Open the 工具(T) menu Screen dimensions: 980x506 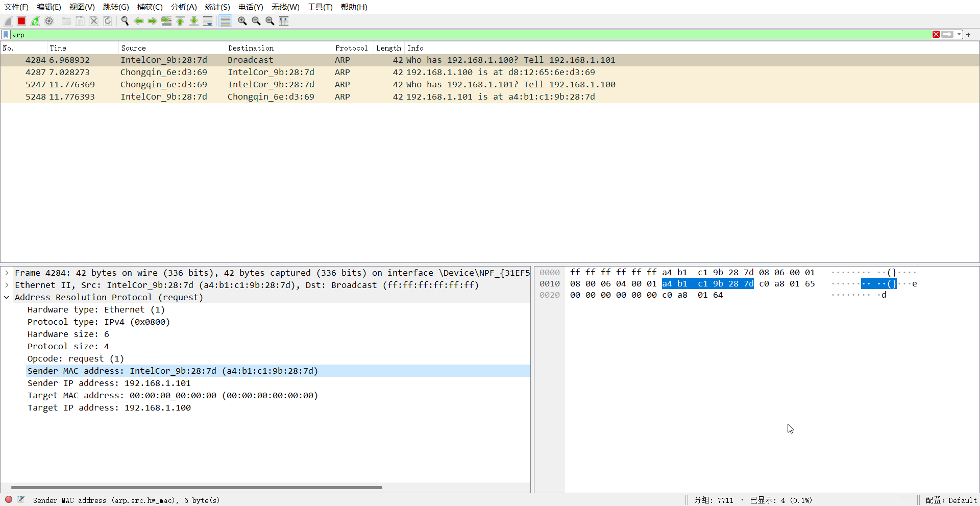point(320,7)
